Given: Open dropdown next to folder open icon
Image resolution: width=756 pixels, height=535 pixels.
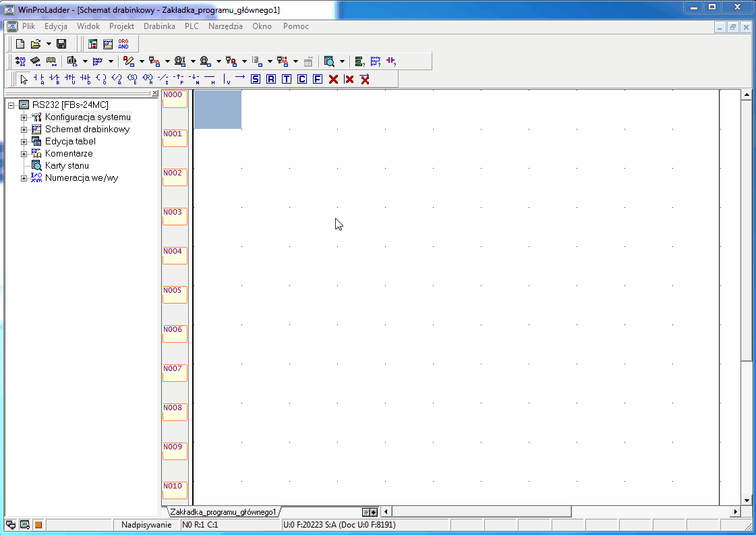Looking at the screenshot, I should (x=49, y=44).
